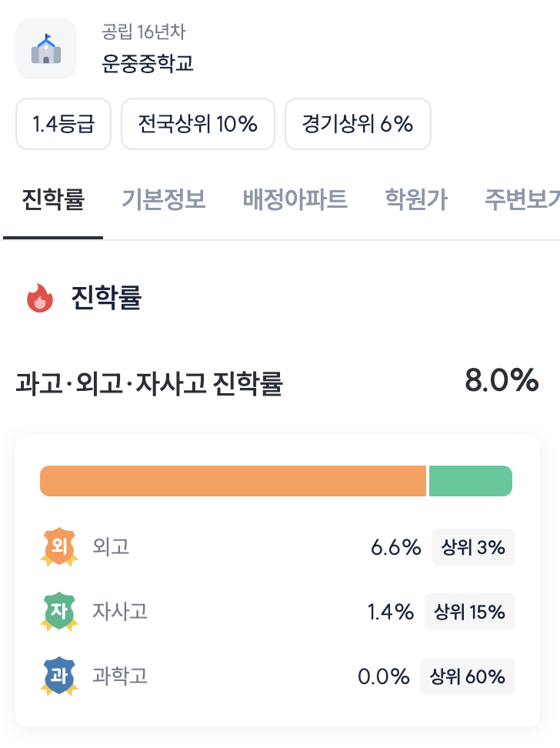The image size is (560, 748).
Task: Click the flame icon beside 진학률 heading
Action: 40,298
